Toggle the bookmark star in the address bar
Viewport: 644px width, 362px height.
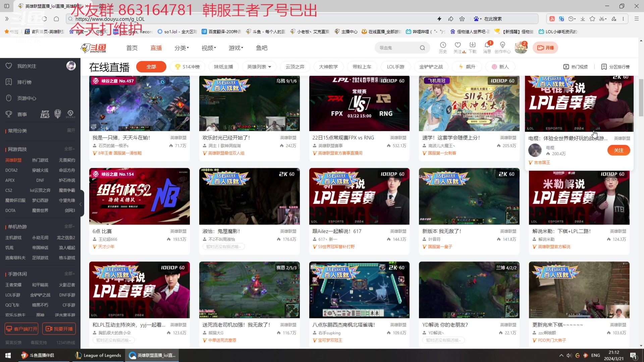point(462,19)
